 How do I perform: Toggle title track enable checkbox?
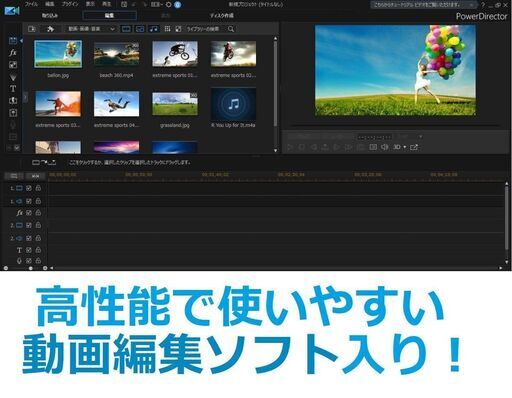[x=29, y=250]
